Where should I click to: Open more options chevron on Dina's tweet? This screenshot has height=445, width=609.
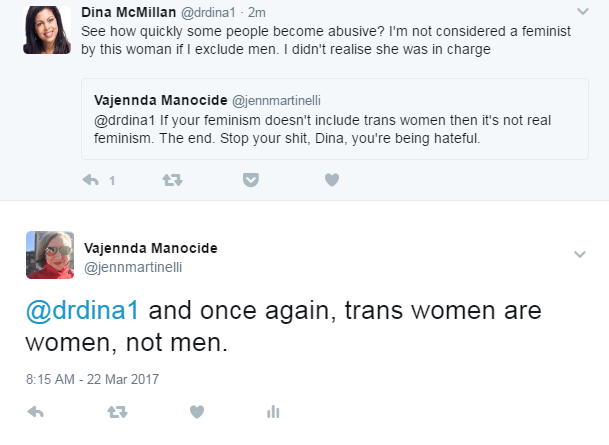coord(583,12)
